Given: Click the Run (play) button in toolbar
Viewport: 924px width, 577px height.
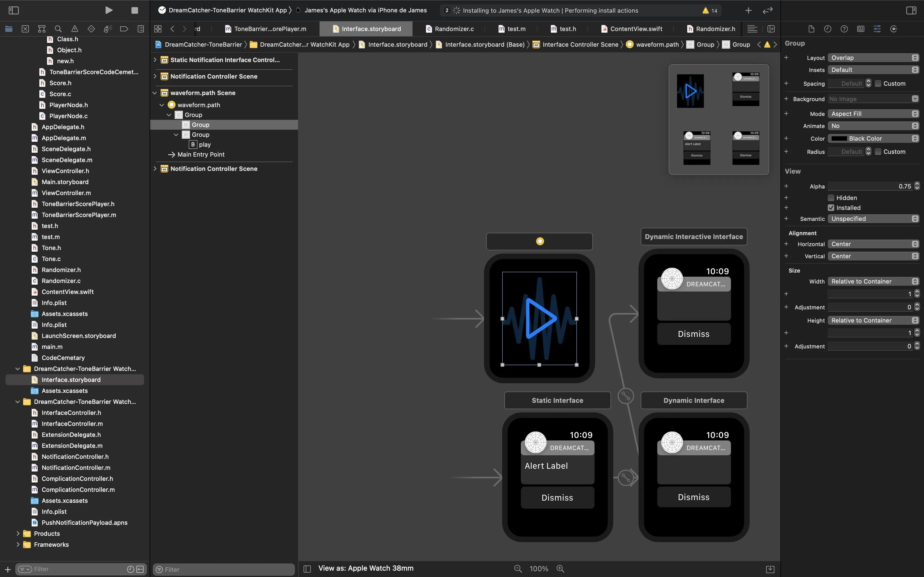Looking at the screenshot, I should click(109, 10).
